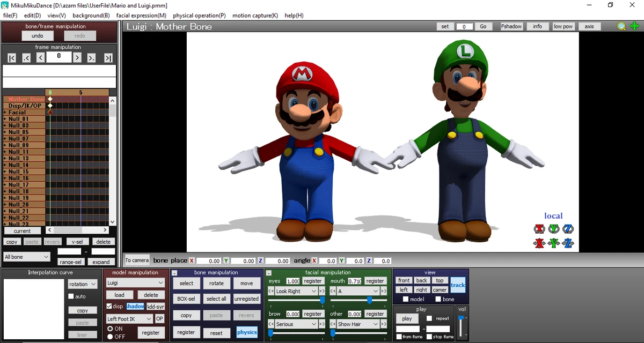Viewport: 644px width, 343px height.
Task: Open the Luigi model selection dropdown
Action: tap(135, 282)
